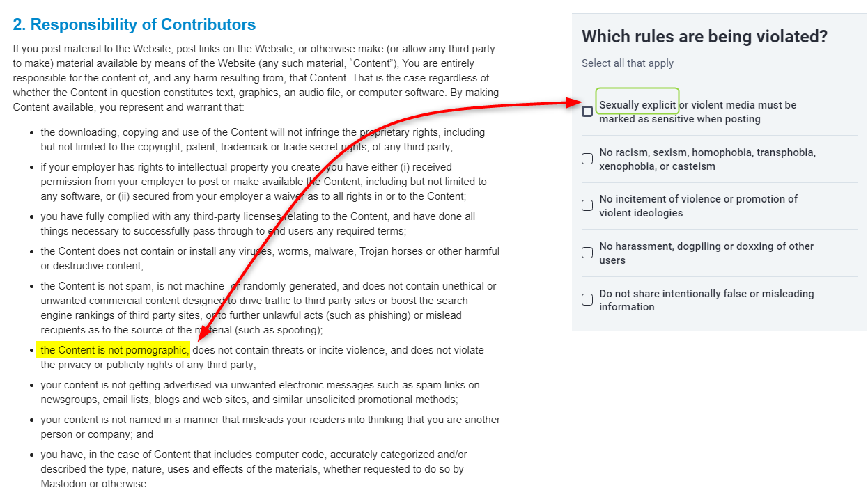Viewport: 868px width, 490px height.
Task: Click the bullet about unwanted electronic messages
Action: tap(260, 392)
